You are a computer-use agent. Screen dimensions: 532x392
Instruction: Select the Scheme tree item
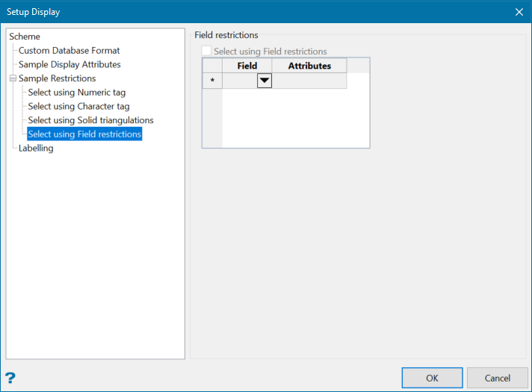(25, 37)
